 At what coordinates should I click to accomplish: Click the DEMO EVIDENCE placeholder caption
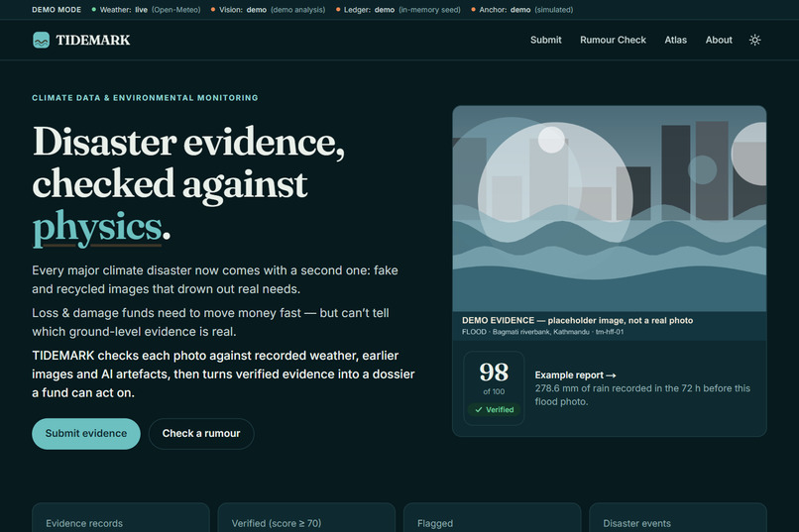coord(577,320)
